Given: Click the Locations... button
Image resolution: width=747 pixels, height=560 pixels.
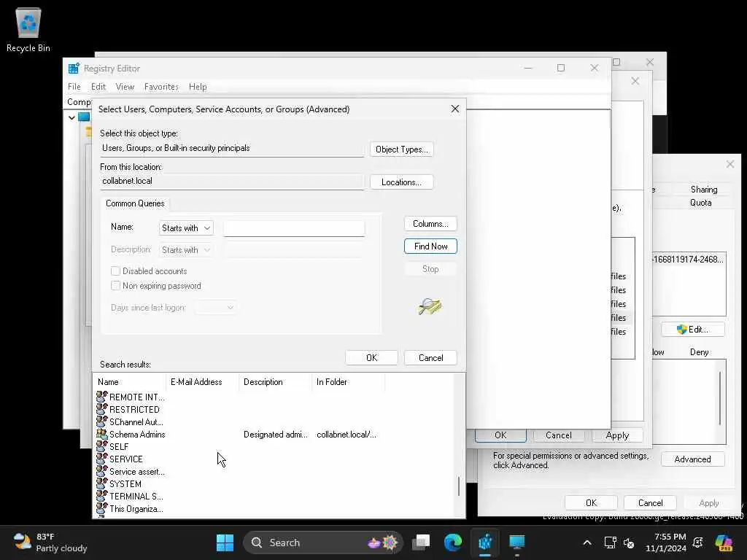Looking at the screenshot, I should pos(402,182).
